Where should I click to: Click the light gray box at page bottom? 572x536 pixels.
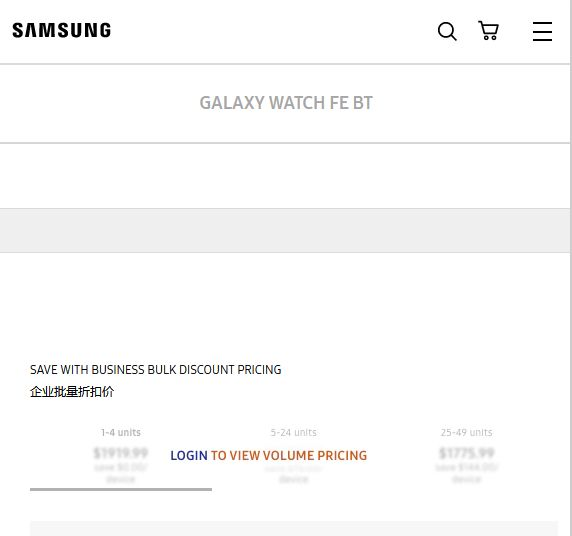coord(294,529)
